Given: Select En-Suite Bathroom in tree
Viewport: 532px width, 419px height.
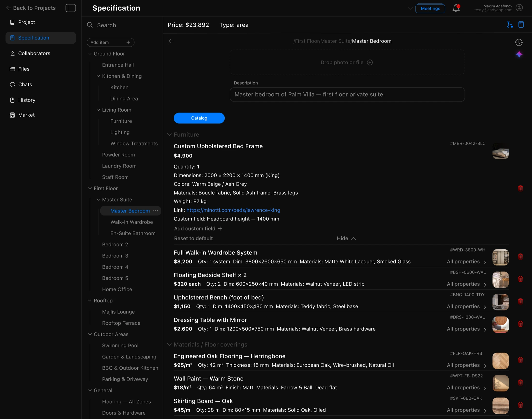Looking at the screenshot, I should (x=133, y=233).
